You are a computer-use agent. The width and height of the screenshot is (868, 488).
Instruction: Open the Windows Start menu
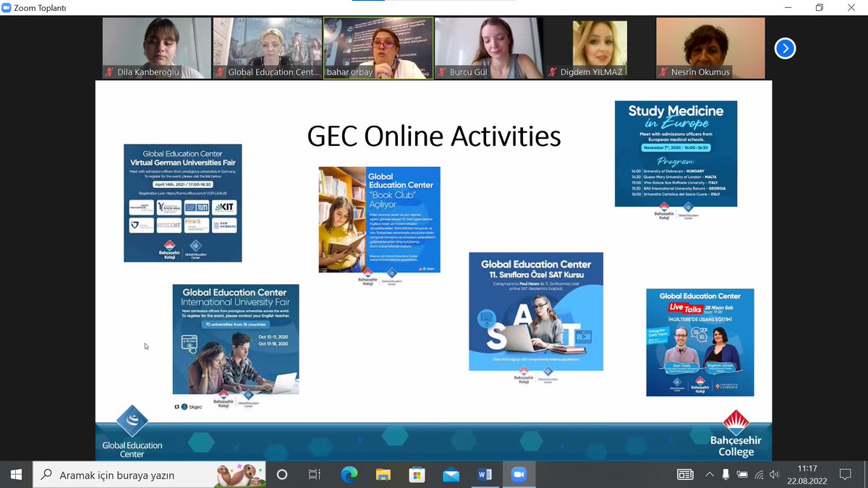[x=16, y=475]
